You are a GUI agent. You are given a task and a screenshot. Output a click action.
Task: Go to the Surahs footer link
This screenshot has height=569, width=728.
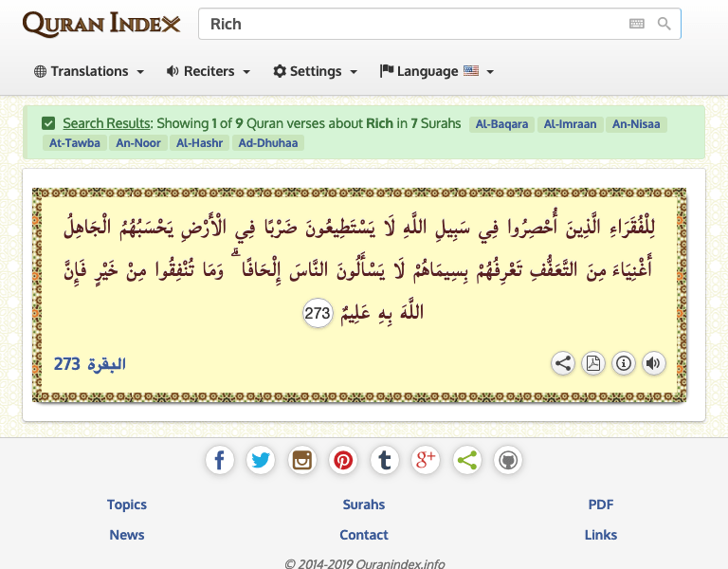point(364,505)
